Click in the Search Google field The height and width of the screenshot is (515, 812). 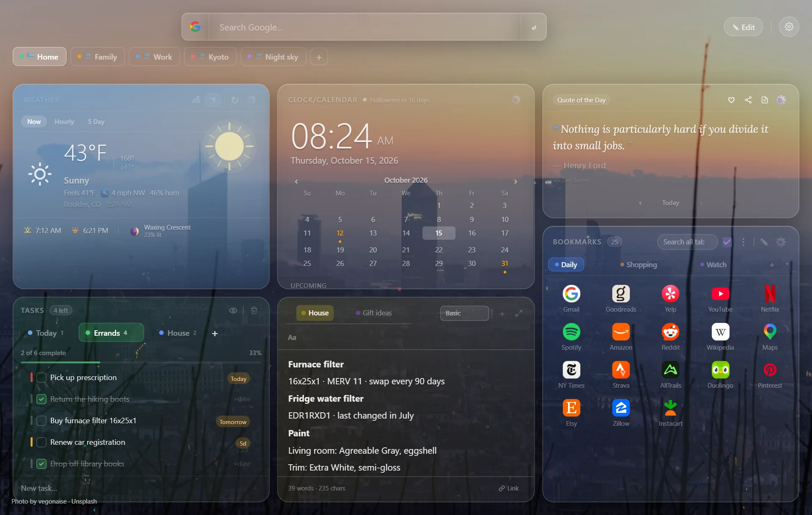pos(365,27)
